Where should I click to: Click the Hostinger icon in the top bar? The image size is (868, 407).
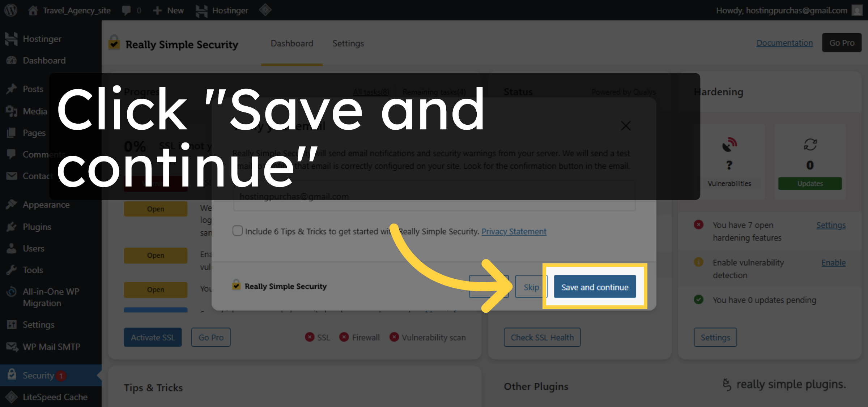click(202, 10)
